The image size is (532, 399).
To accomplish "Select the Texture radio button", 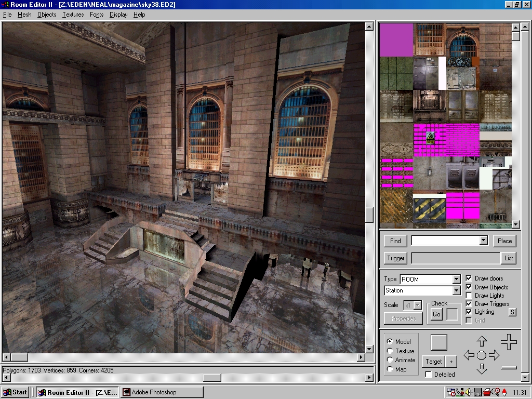I will click(390, 351).
